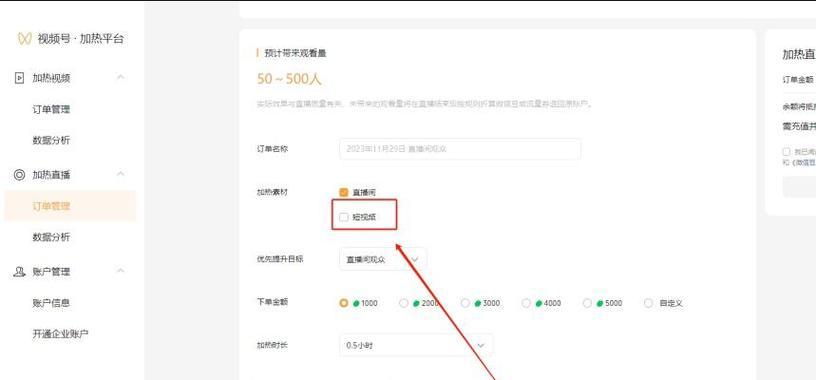Collapse the 加热视频 section chevron

[x=121, y=78]
